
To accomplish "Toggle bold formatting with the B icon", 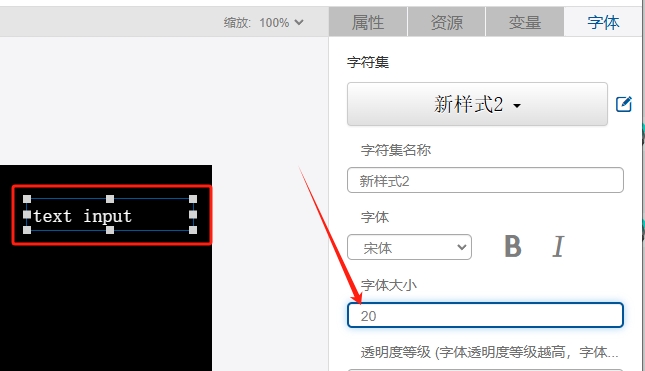I will click(513, 247).
